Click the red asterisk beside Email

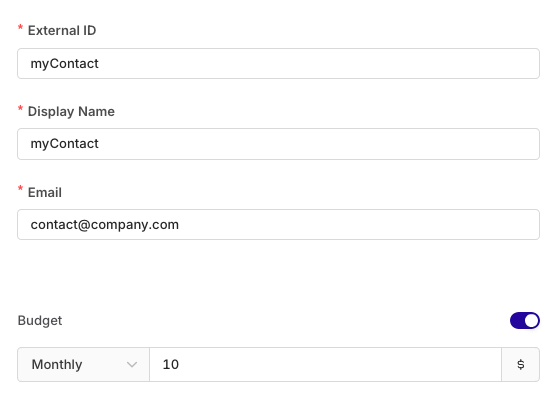(20, 189)
